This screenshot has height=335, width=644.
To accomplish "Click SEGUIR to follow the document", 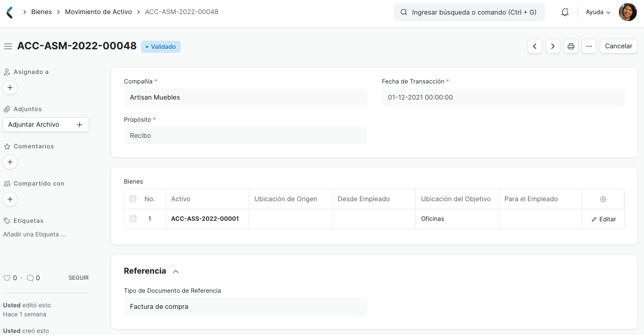I will [79, 278].
